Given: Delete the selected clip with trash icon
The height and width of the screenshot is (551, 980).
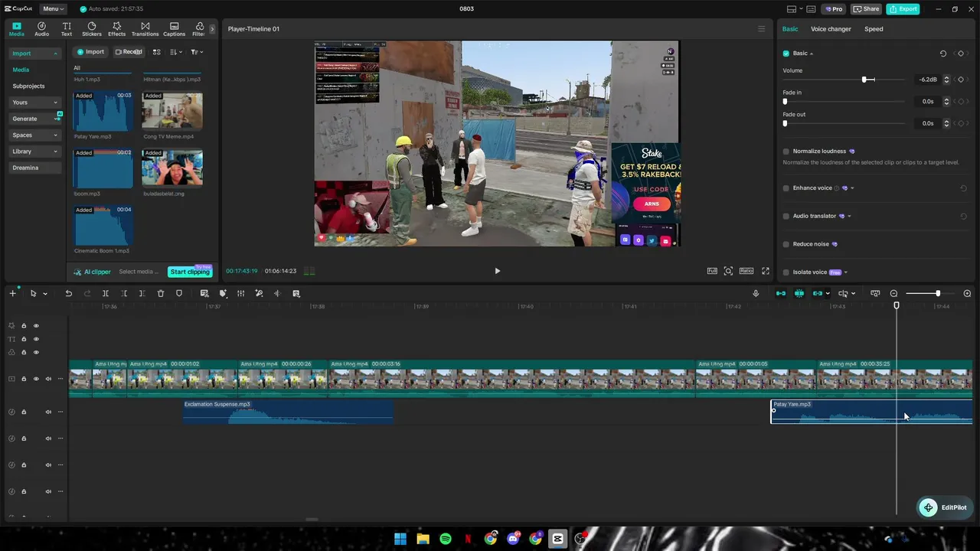Looking at the screenshot, I should [x=161, y=294].
